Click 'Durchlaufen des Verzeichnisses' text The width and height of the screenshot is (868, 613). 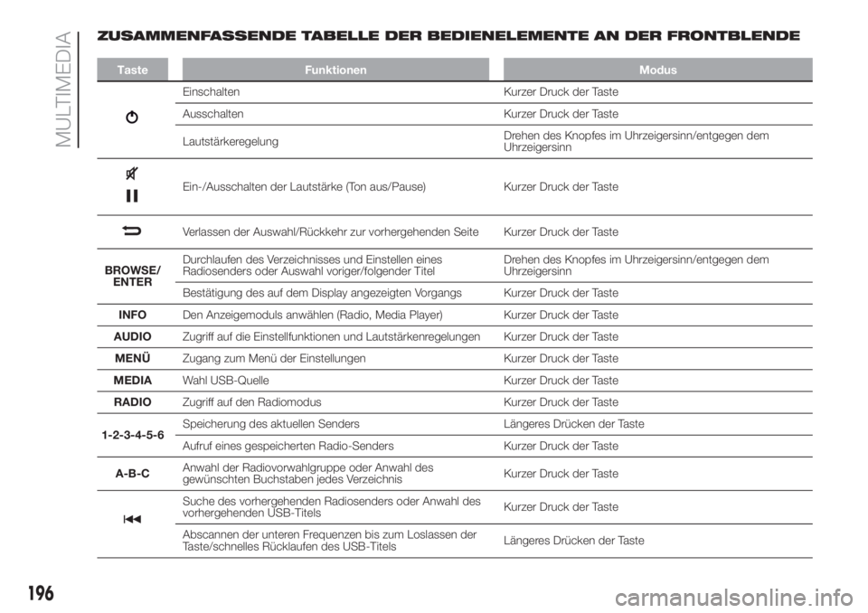312,265
